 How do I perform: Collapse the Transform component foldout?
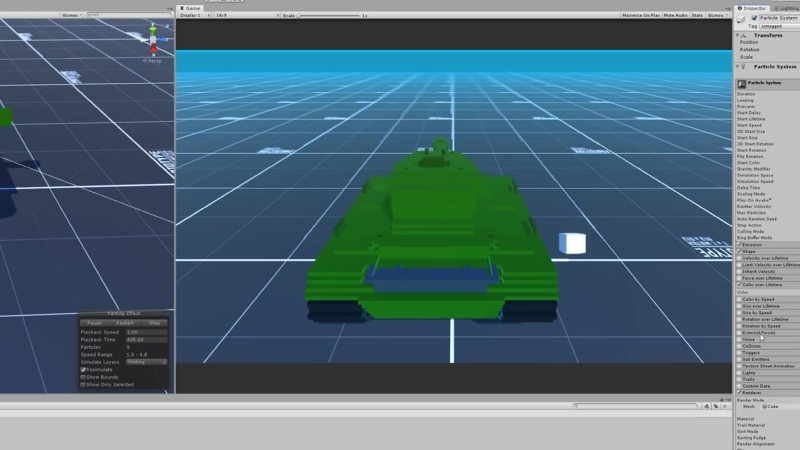737,35
